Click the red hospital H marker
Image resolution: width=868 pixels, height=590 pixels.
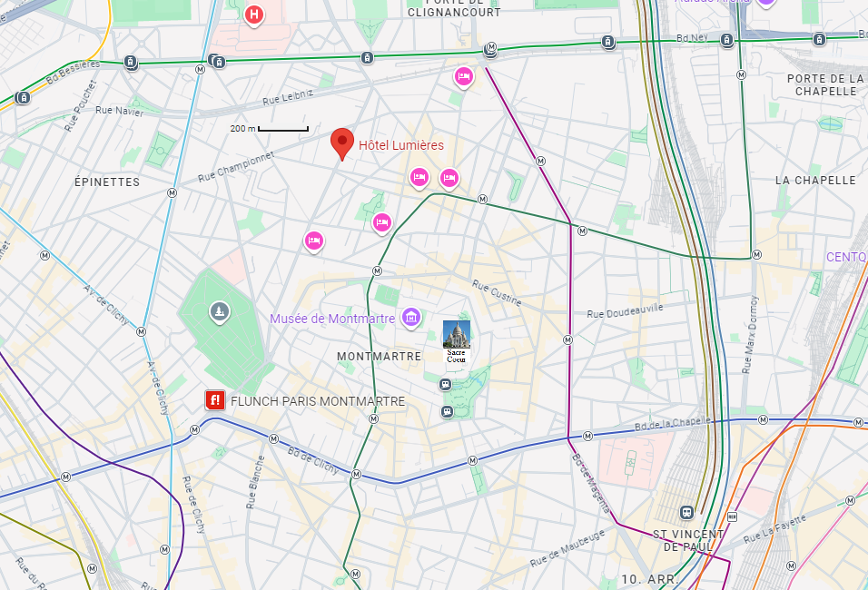(254, 15)
